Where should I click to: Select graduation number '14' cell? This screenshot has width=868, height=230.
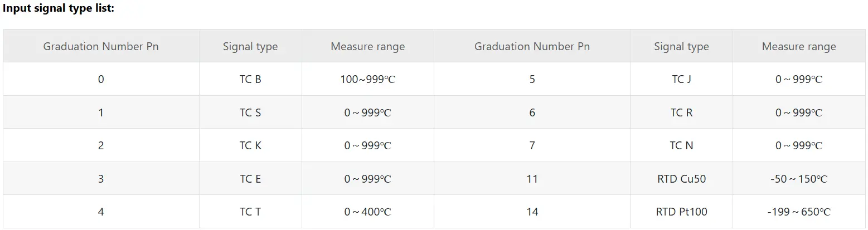pos(532,212)
